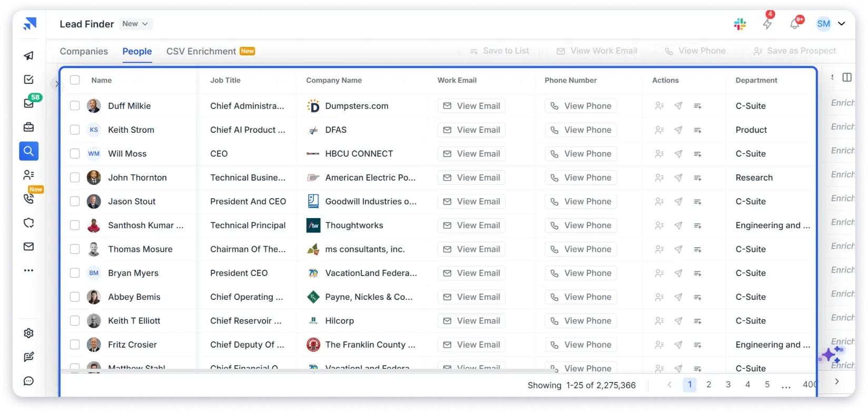Open the shield sync icon in sidebar

(x=29, y=223)
